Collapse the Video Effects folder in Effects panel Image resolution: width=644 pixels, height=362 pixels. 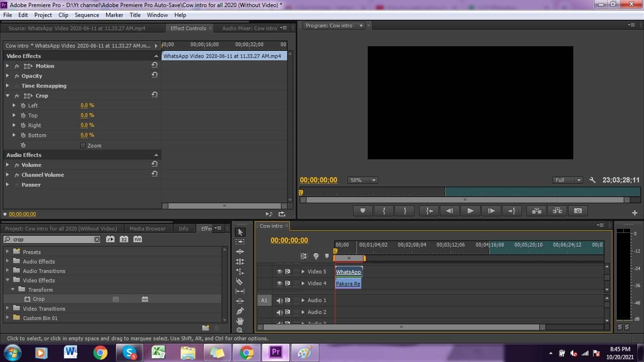[8, 280]
